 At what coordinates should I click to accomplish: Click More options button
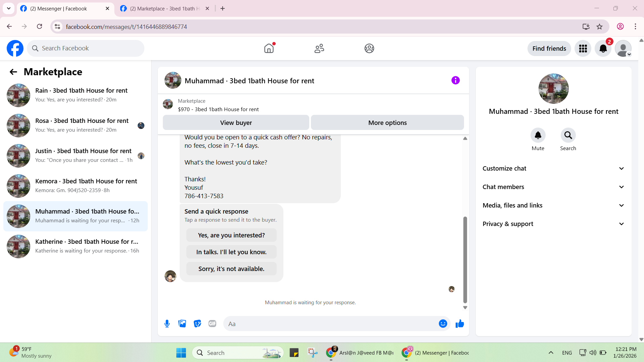(387, 123)
